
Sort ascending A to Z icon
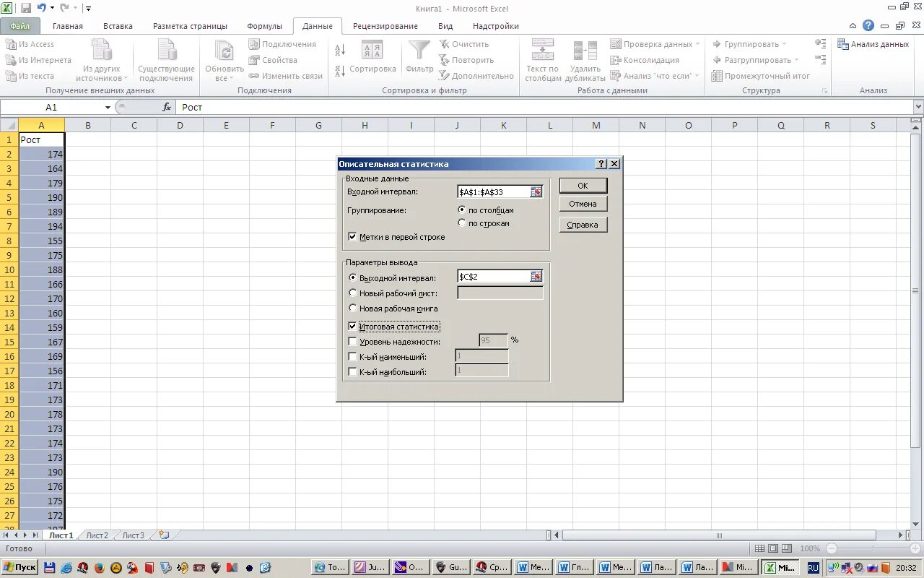pos(340,50)
